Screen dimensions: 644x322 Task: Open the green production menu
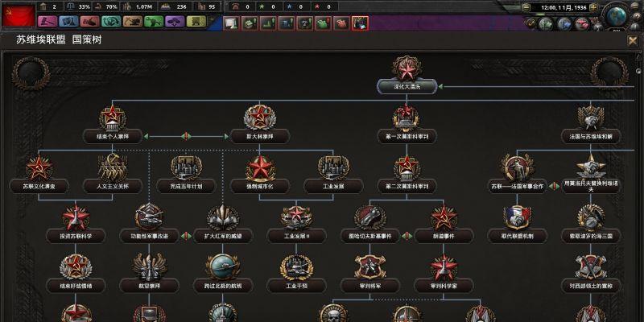click(154, 22)
